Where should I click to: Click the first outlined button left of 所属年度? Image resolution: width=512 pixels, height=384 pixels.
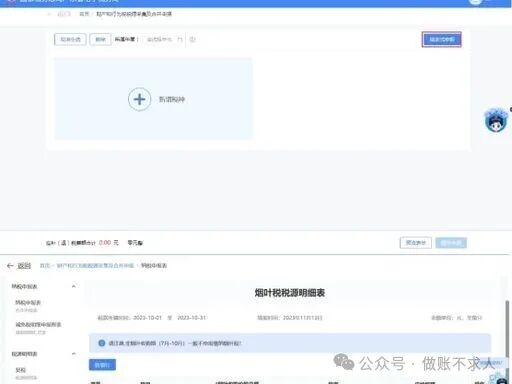point(70,39)
